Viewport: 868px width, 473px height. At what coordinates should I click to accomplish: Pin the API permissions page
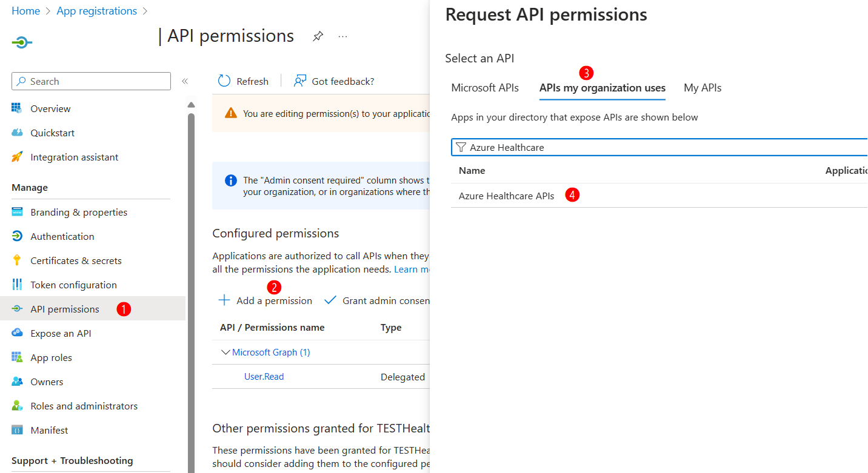(x=318, y=36)
